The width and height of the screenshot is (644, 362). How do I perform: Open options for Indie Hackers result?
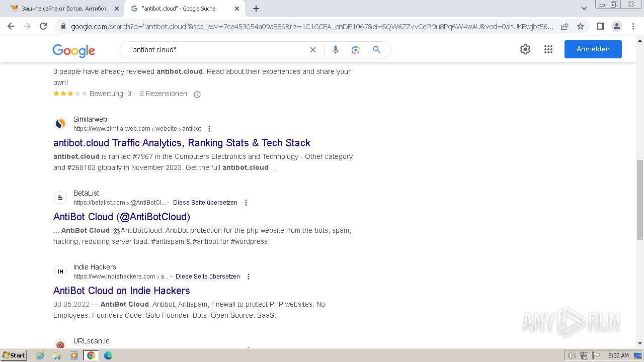249,277
